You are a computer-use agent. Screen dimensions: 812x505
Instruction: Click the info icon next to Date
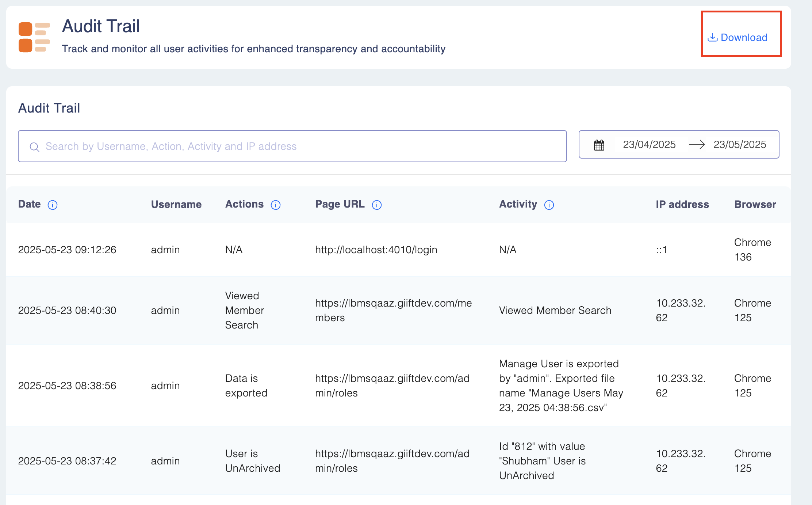[x=53, y=205]
